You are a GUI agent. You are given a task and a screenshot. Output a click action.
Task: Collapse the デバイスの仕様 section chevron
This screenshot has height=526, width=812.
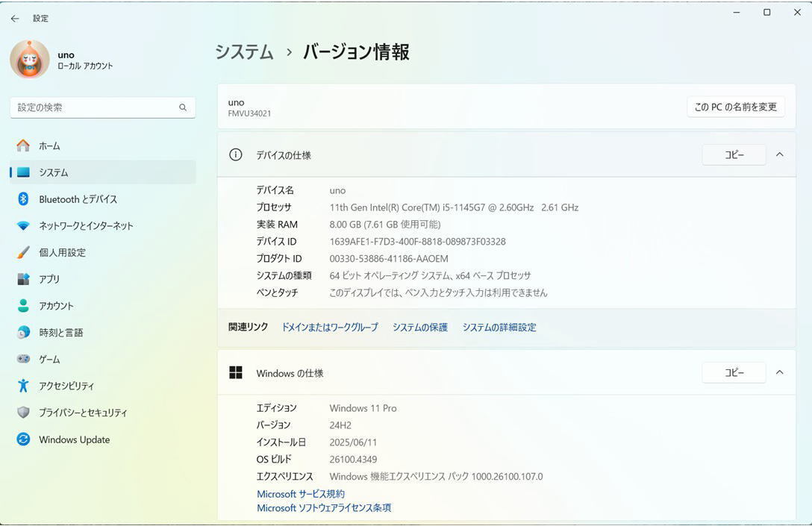click(x=779, y=154)
